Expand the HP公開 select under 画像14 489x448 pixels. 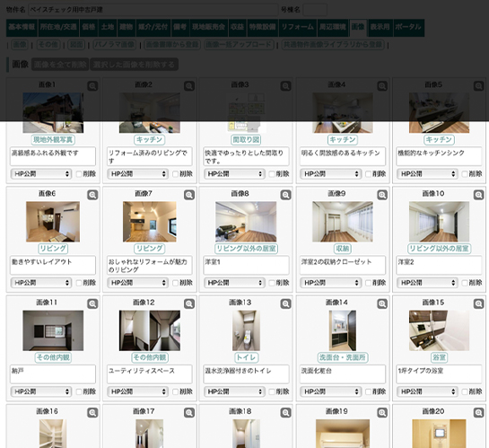pos(330,391)
